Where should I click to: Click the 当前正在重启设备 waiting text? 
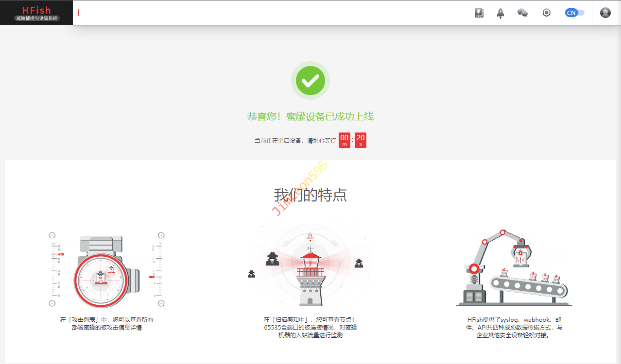(x=295, y=141)
